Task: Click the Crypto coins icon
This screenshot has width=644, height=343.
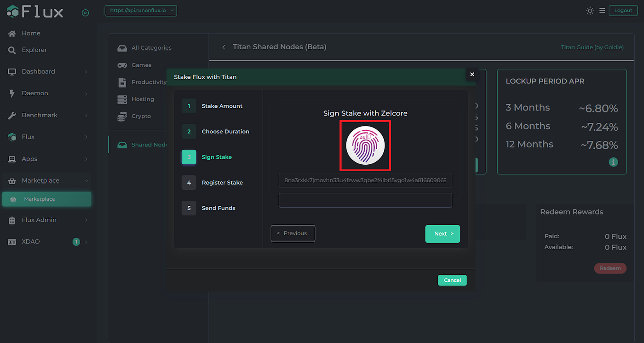Action: click(122, 116)
